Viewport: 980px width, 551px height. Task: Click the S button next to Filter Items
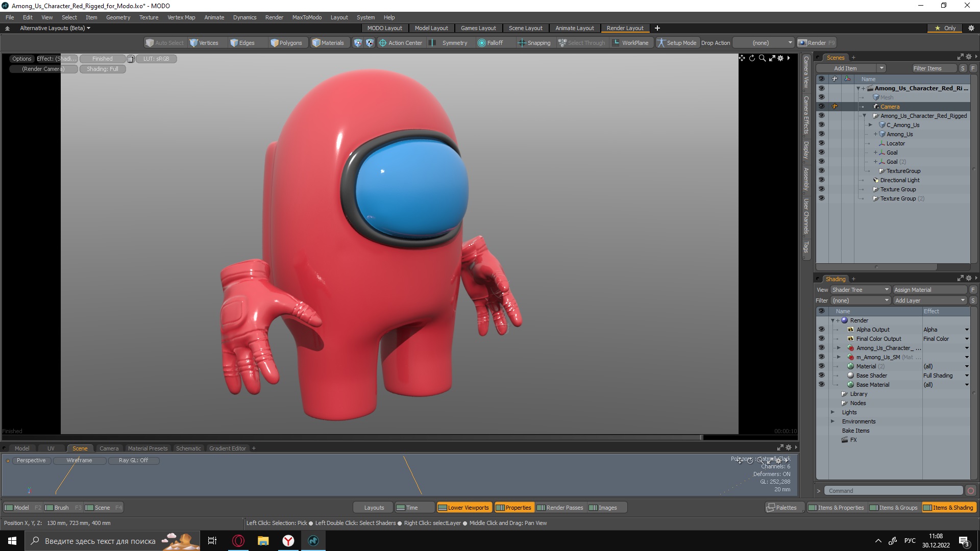[963, 68]
